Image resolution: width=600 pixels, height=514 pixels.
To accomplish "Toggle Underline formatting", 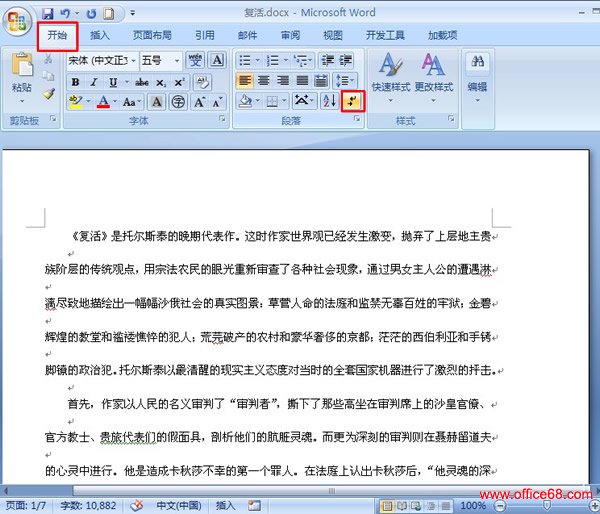I will (x=112, y=81).
